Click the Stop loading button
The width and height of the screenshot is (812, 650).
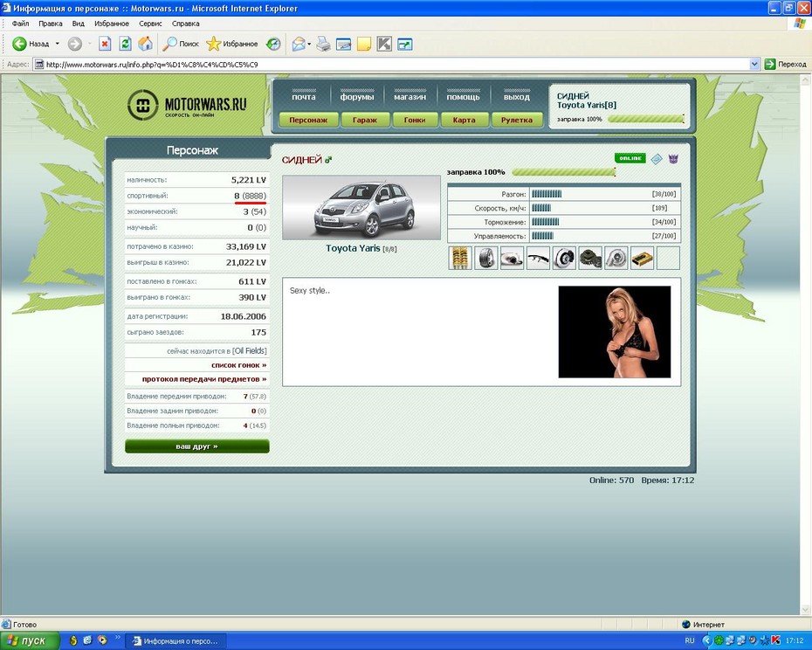105,44
